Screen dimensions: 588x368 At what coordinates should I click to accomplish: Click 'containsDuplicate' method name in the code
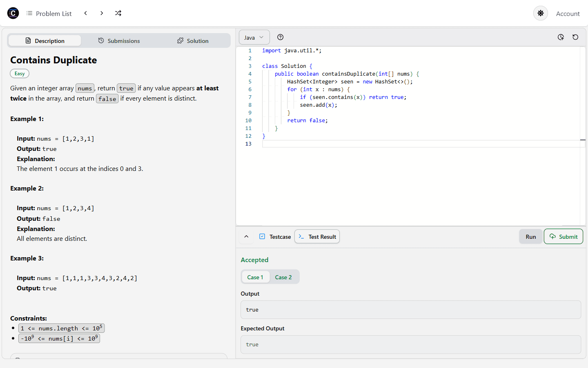click(x=348, y=74)
